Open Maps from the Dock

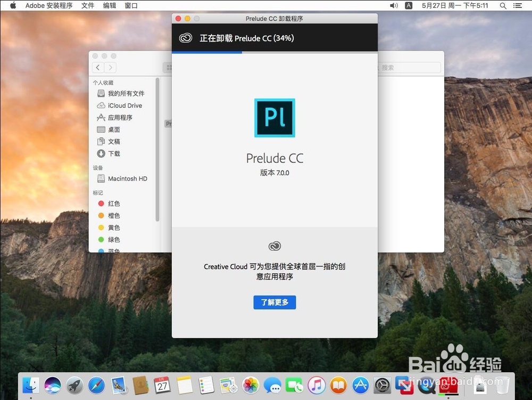[x=228, y=386]
